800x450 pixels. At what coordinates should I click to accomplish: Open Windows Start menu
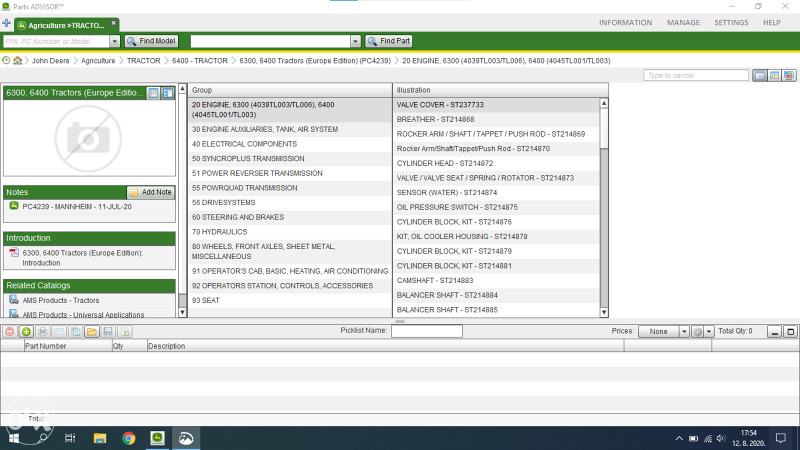point(14,438)
